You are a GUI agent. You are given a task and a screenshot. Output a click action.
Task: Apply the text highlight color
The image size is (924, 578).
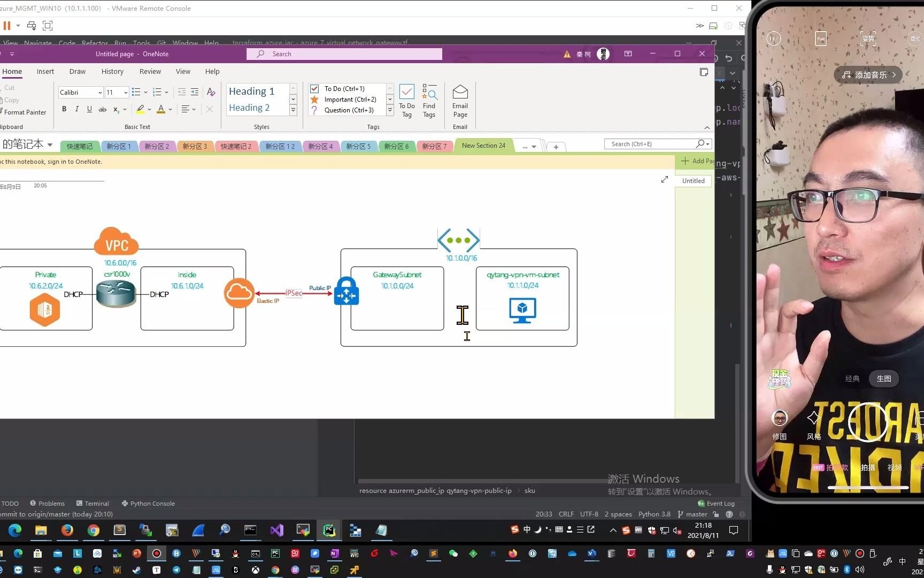(140, 109)
